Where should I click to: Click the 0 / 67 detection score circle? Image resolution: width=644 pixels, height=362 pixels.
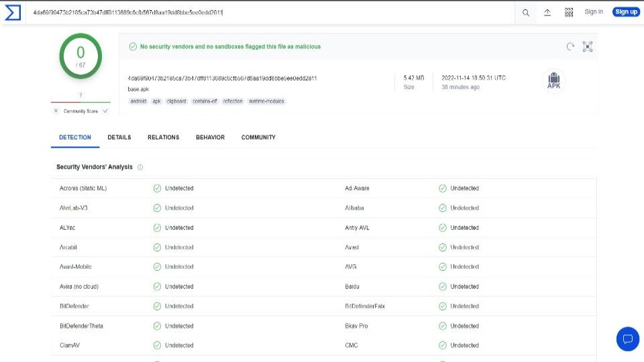coord(80,56)
